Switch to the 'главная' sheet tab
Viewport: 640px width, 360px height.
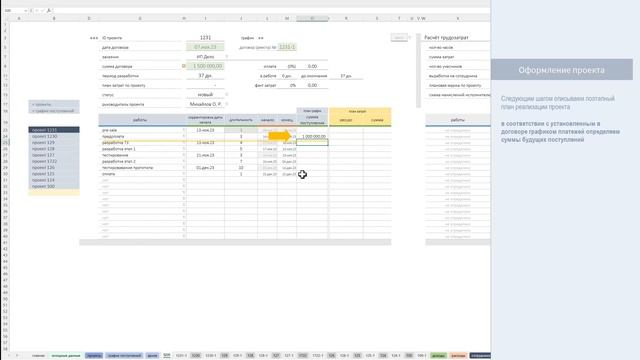38,356
